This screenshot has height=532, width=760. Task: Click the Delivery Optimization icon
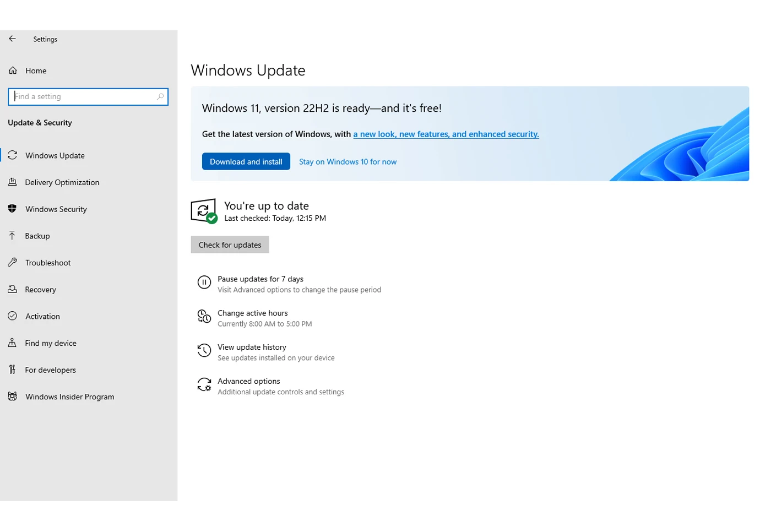click(12, 182)
